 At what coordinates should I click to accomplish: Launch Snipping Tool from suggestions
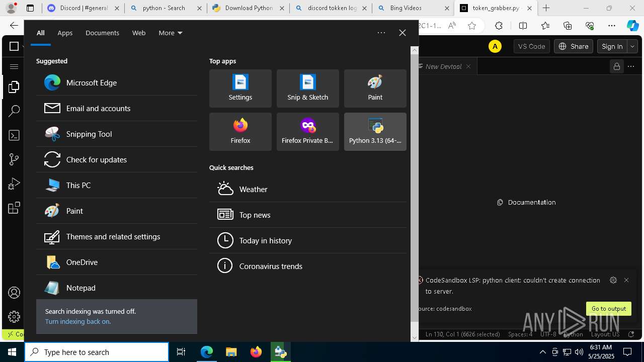point(117,134)
